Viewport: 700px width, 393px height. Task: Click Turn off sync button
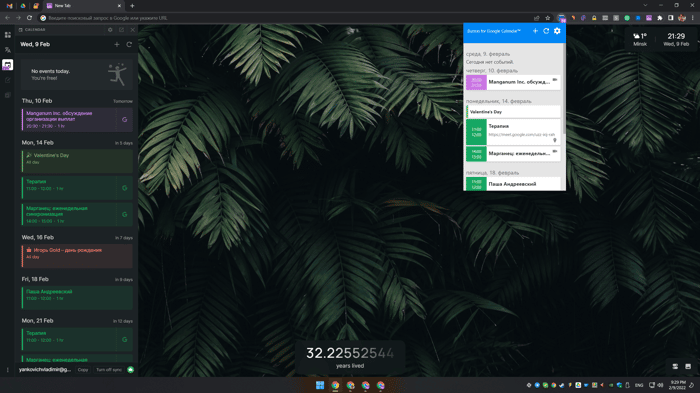[x=109, y=370]
